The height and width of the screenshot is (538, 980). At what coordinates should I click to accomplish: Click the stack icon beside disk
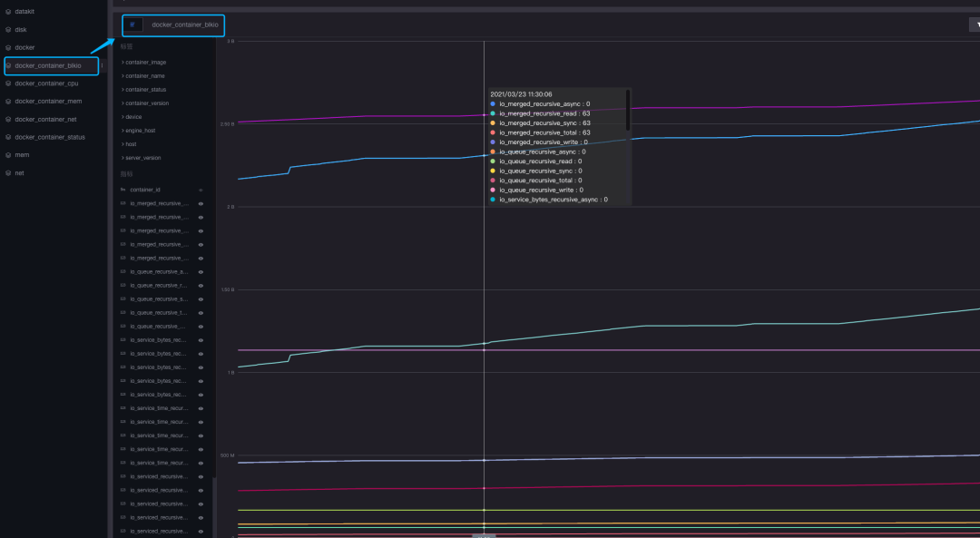(8, 29)
